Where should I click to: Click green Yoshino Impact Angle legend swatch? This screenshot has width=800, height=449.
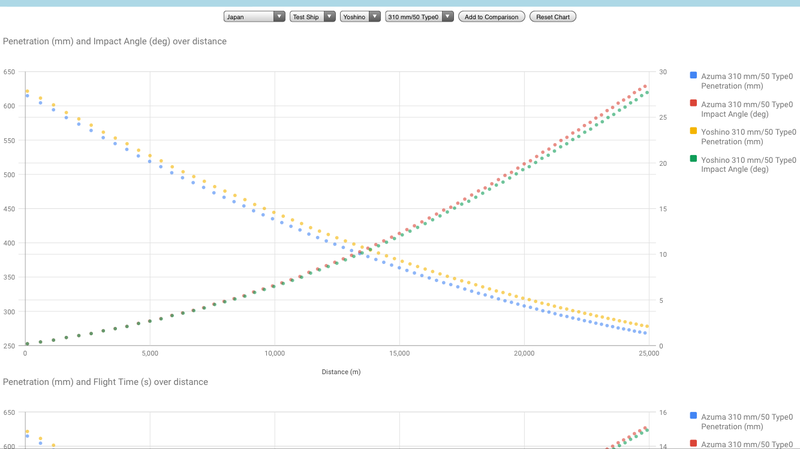click(x=693, y=159)
